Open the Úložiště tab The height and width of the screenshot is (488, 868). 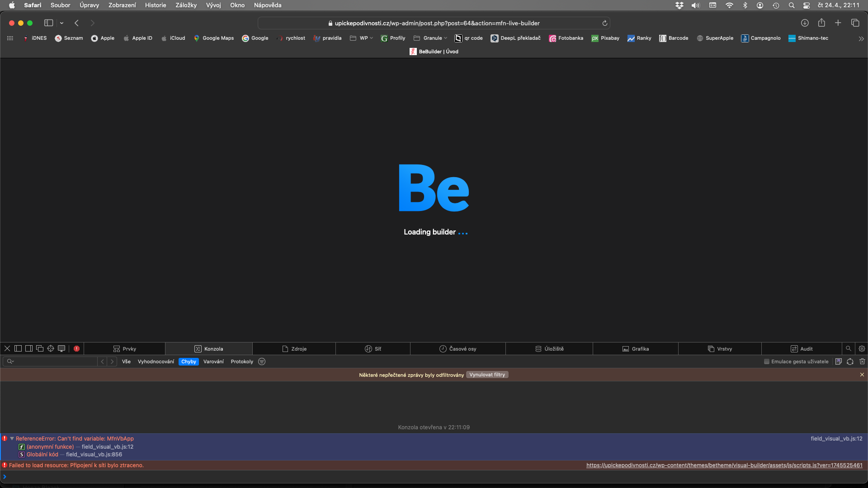[549, 349]
